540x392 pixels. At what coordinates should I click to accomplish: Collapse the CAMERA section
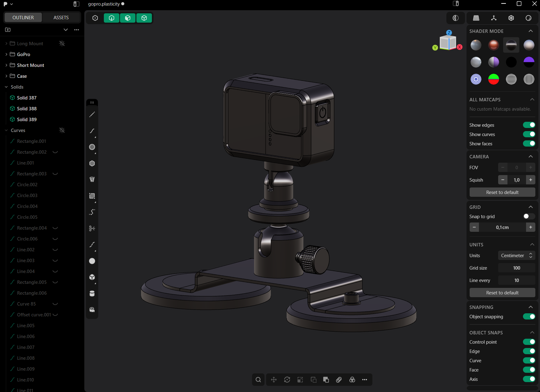[531, 156]
